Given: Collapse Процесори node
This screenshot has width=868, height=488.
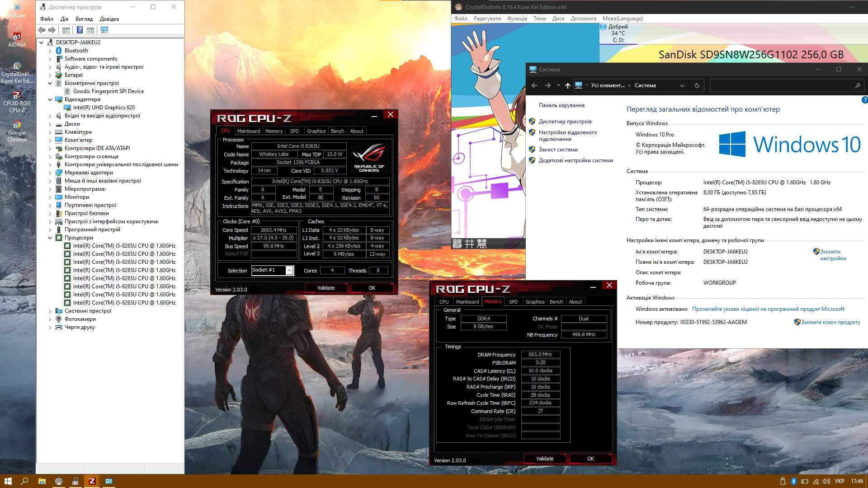Looking at the screenshot, I should 50,238.
